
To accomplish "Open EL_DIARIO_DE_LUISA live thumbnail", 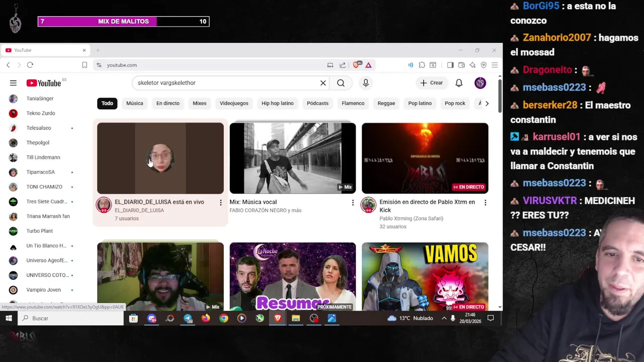I will [x=160, y=158].
